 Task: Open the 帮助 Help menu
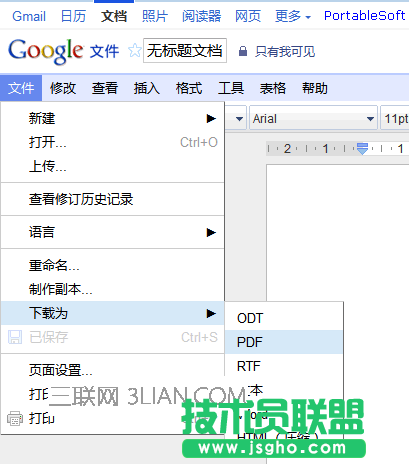314,88
